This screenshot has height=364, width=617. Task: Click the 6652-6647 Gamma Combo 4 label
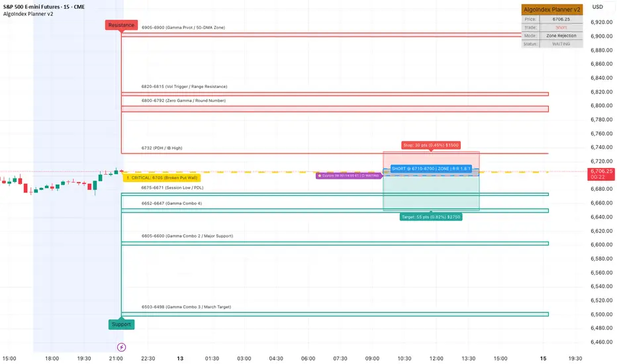pos(171,203)
